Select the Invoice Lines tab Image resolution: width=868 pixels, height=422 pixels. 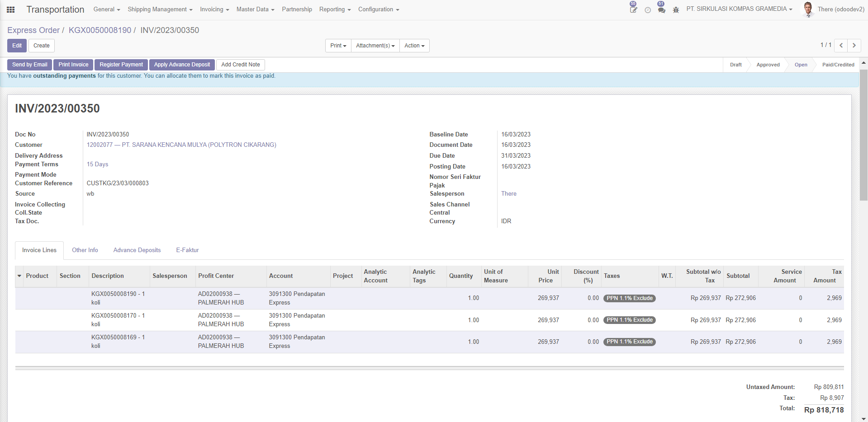39,250
